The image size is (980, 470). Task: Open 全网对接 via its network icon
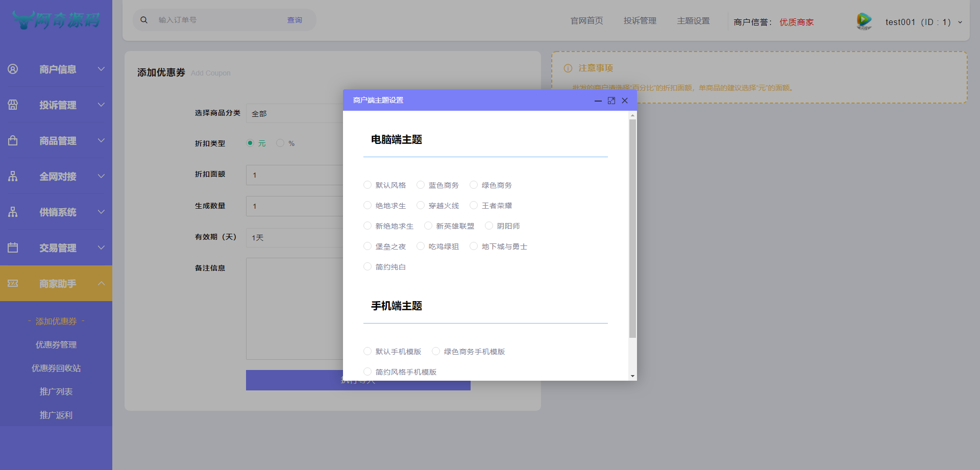(12, 176)
